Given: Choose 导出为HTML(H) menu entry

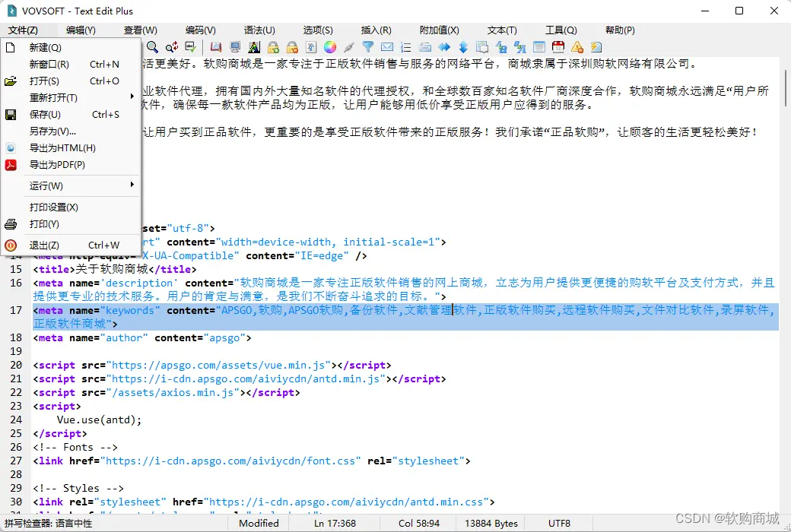Looking at the screenshot, I should pyautogui.click(x=71, y=147).
